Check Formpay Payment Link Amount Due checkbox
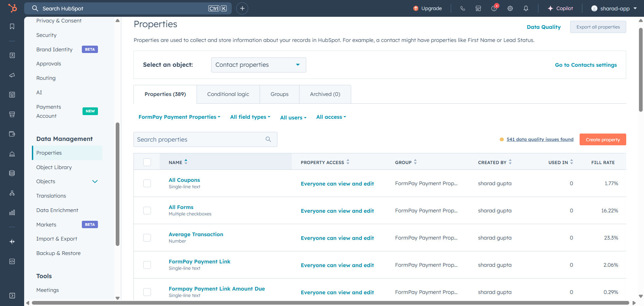Image resolution: width=644 pixels, height=306 pixels. [x=147, y=292]
